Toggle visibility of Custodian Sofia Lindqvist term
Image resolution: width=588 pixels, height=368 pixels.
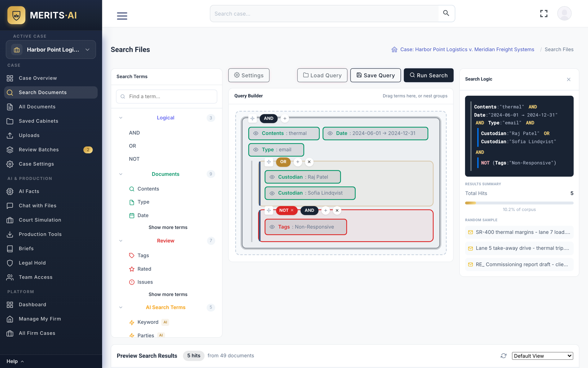272,193
